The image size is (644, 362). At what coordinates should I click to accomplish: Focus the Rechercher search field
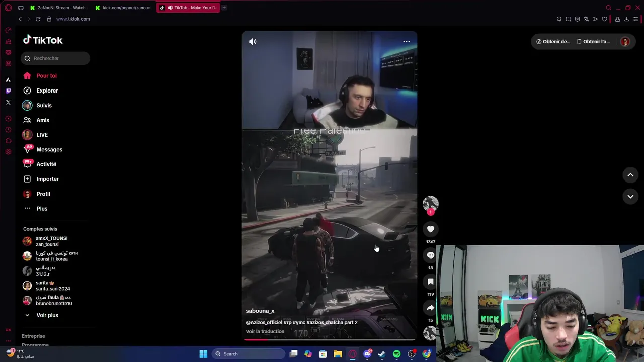55,58
